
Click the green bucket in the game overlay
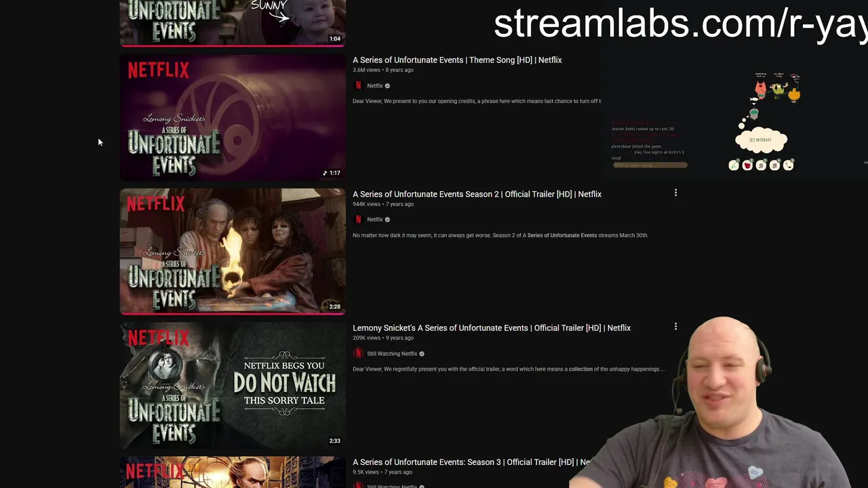(x=753, y=114)
